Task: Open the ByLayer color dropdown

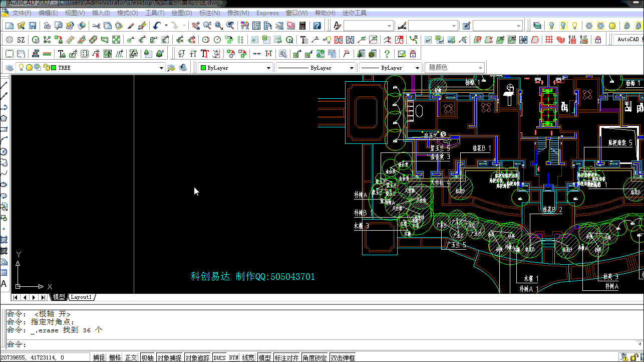Action: click(x=268, y=68)
